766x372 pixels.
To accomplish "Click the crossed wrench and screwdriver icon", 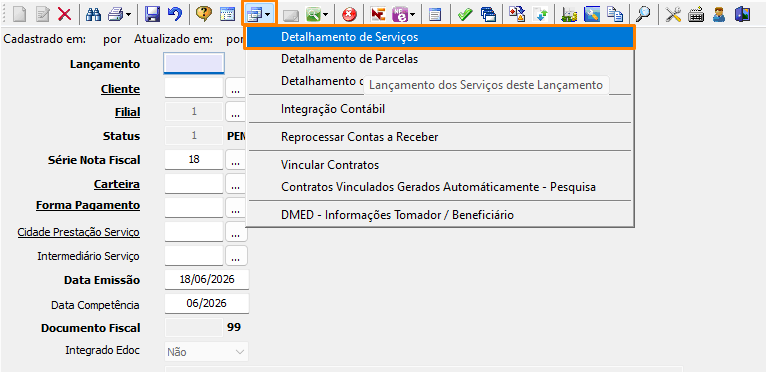I will point(673,15).
